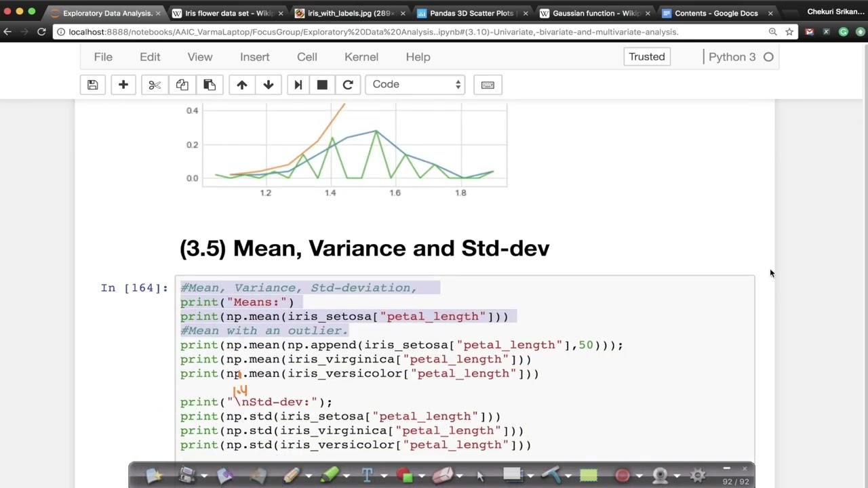
Task: Move selected cell up with the arrow icon
Action: tap(242, 85)
